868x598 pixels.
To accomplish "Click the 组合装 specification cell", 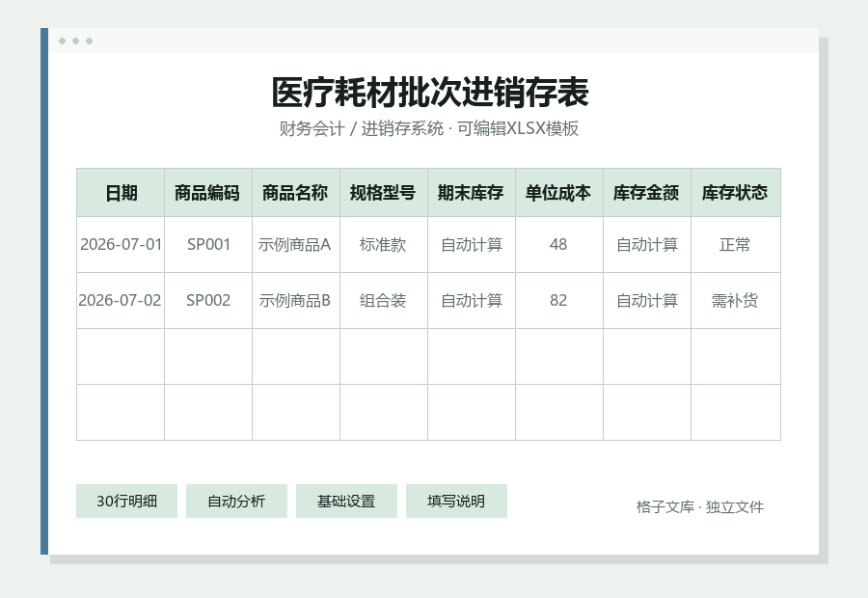I will (x=384, y=301).
